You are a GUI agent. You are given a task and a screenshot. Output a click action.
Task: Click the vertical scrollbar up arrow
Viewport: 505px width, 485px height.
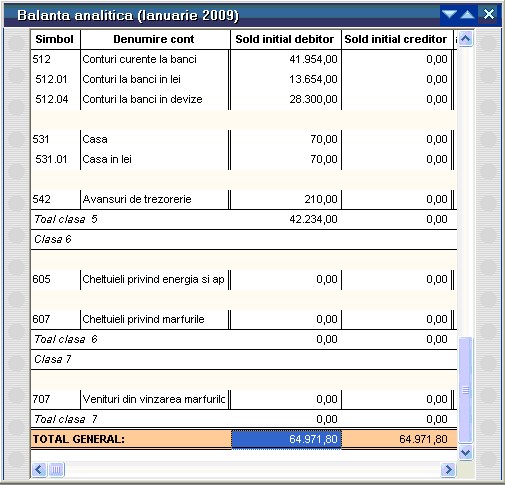pos(465,39)
